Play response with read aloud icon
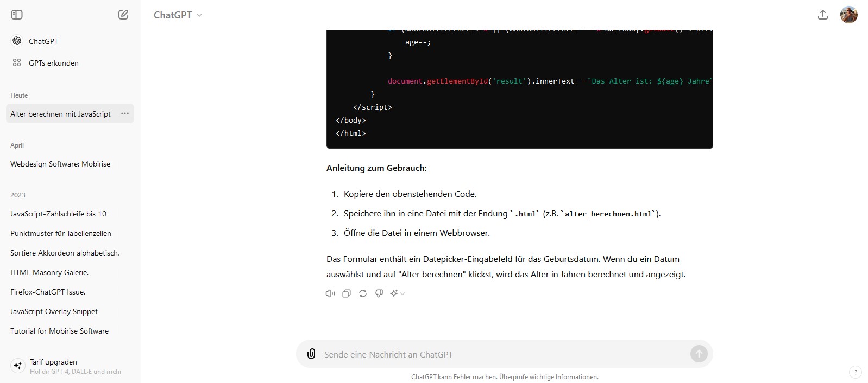Screen dimensions: 868x383 click(x=330, y=293)
